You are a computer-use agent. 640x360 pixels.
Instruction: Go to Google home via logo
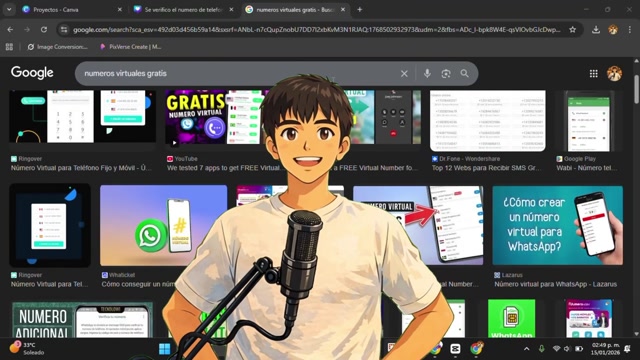click(x=32, y=73)
